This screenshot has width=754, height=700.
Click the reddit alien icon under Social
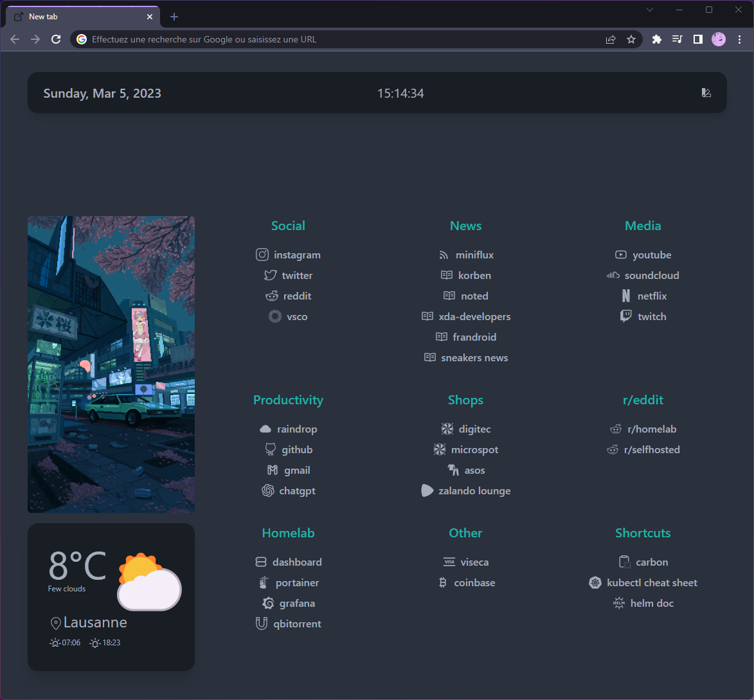coord(272,296)
